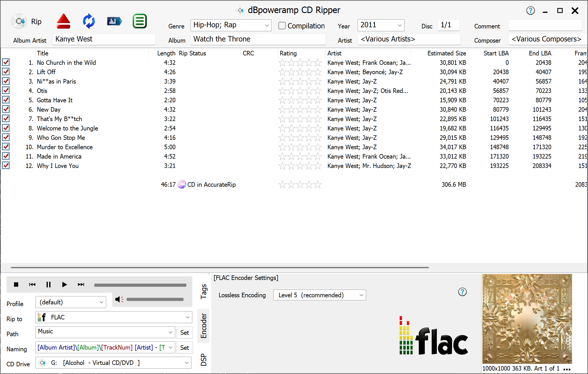Click the Rip CD icon
This screenshot has width=588, height=374.
19,21
